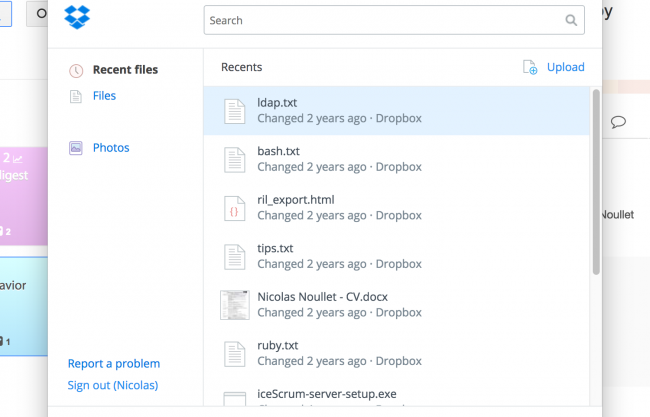Click the Dropbox logo icon

76,19
